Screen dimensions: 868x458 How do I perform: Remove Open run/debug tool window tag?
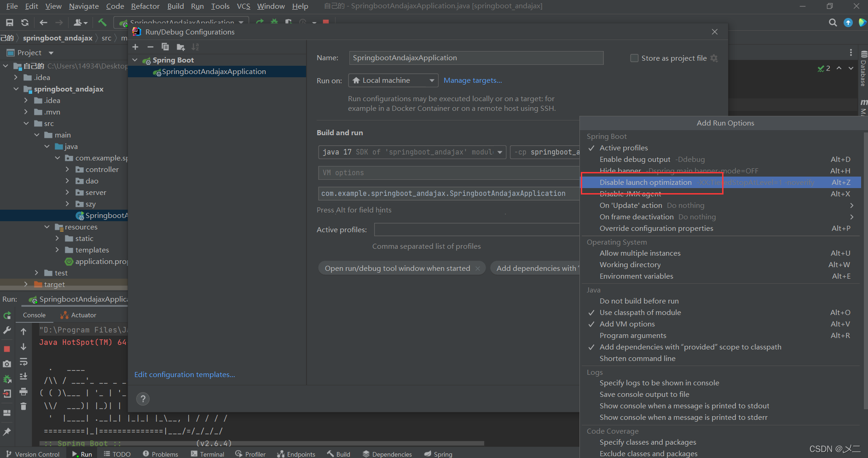pos(478,269)
